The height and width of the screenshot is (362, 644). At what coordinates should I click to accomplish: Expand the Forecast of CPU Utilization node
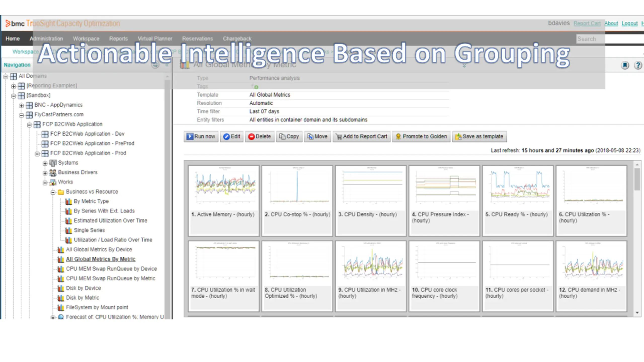[x=53, y=318]
